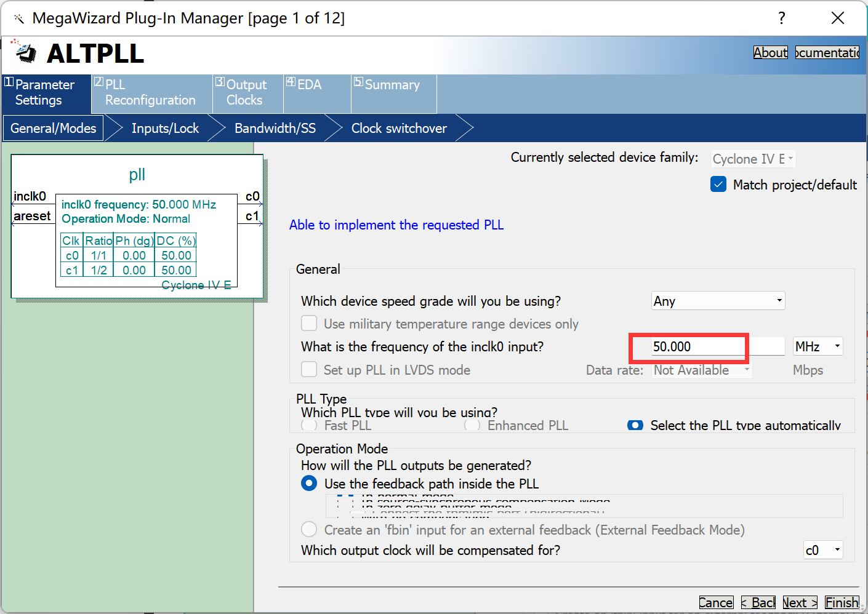The width and height of the screenshot is (868, 614).
Task: Switch to the Output Clocks tab
Action: [247, 94]
